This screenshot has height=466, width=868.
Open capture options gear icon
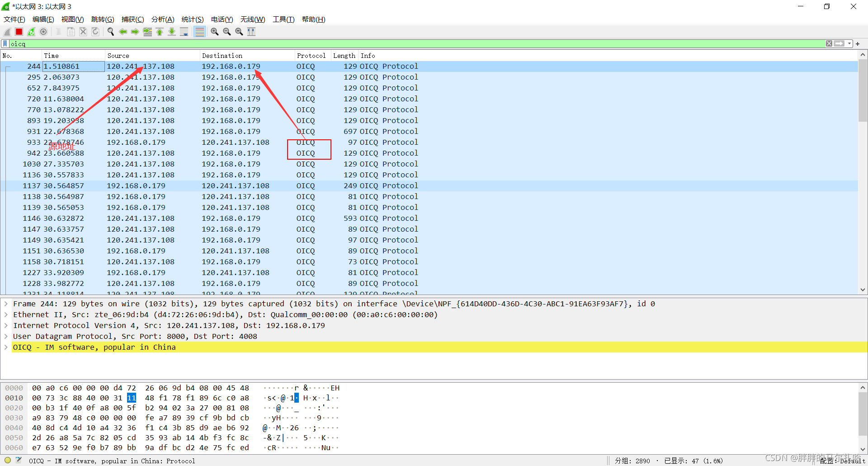43,32
